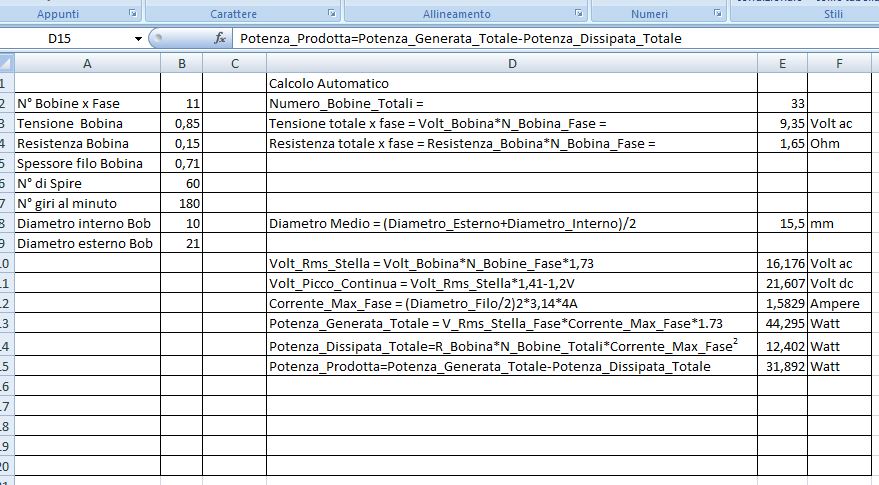
Task: Select the cell with value 31,892
Action: (783, 366)
